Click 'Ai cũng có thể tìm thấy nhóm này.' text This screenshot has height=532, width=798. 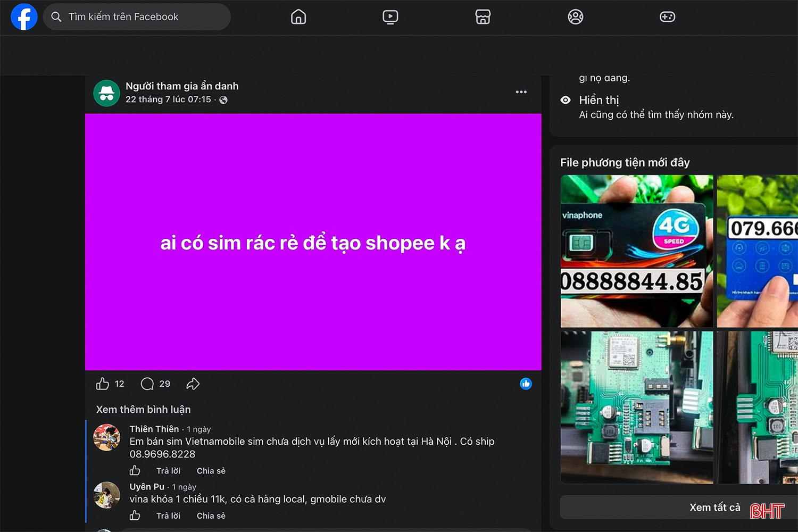[656, 115]
